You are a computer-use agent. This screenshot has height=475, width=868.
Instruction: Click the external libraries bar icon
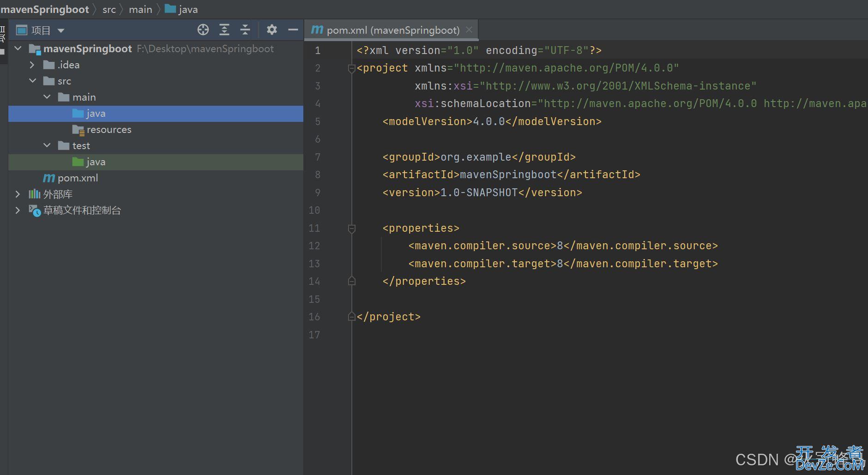[35, 194]
